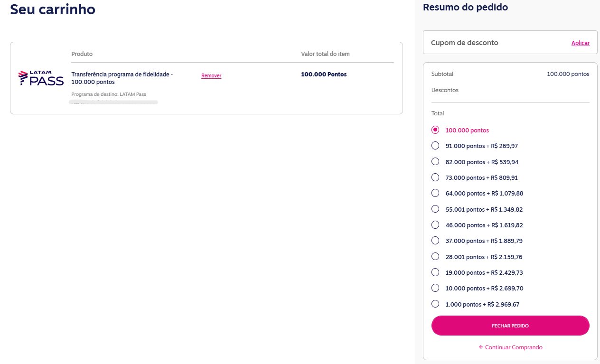600x364 pixels.
Task: Click the Valor total do item column header
Action: pyautogui.click(x=325, y=54)
